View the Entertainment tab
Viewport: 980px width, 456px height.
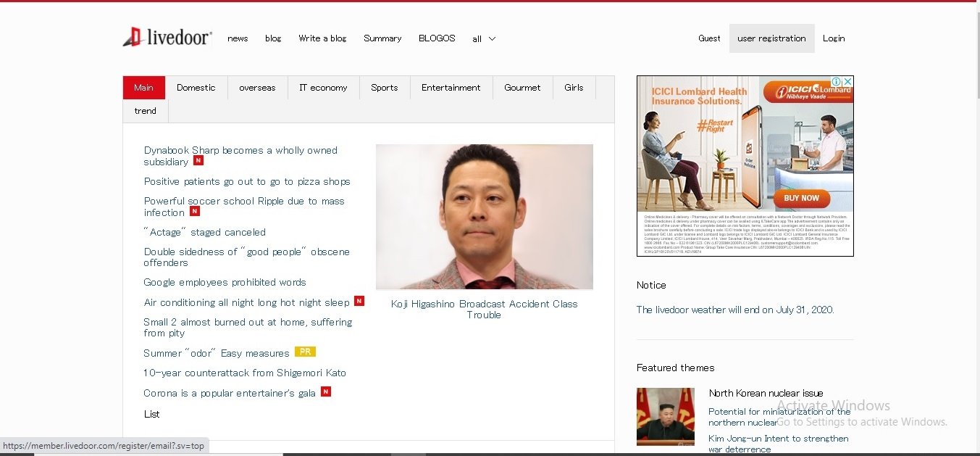tap(451, 88)
